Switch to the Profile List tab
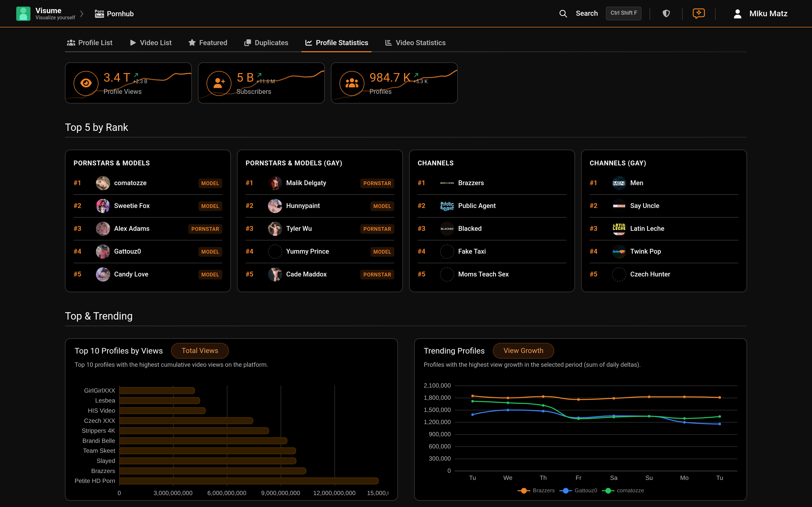This screenshot has height=507, width=812. coord(90,43)
